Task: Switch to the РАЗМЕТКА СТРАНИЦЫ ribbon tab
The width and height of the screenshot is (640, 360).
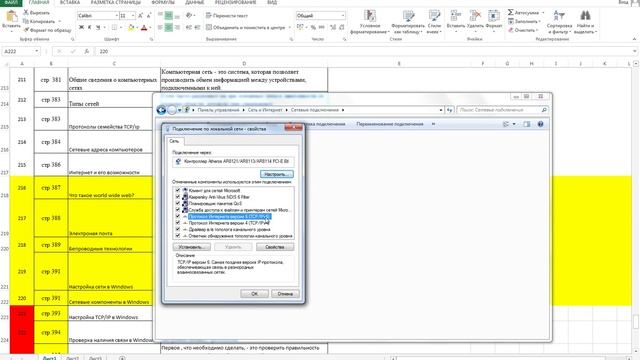Action: click(x=116, y=2)
